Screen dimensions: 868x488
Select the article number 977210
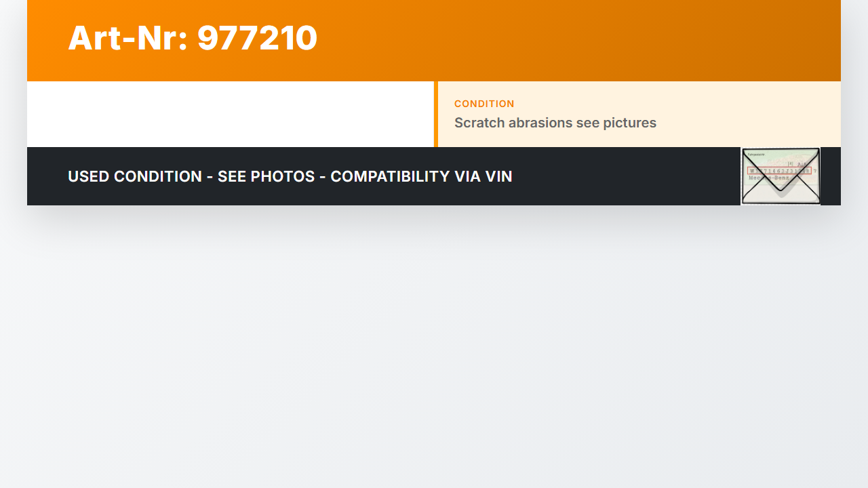tap(257, 38)
